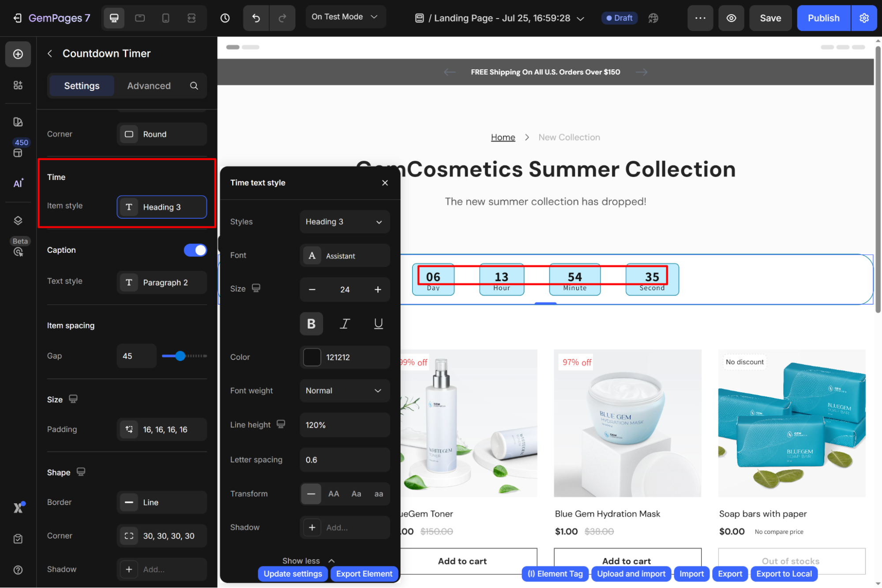Viewport: 882px width, 588px height.
Task: Expand the On Test Mode dropdown
Action: point(345,17)
